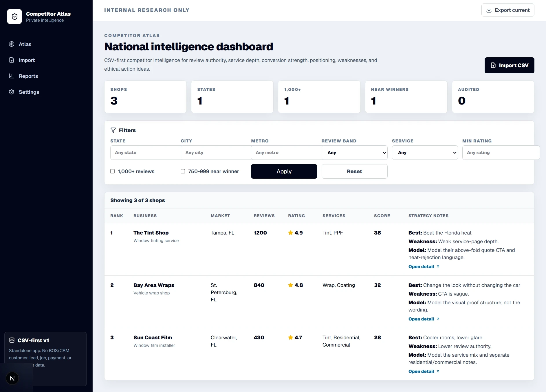The width and height of the screenshot is (546, 392).
Task: Click the Rank column header
Action: pos(117,216)
